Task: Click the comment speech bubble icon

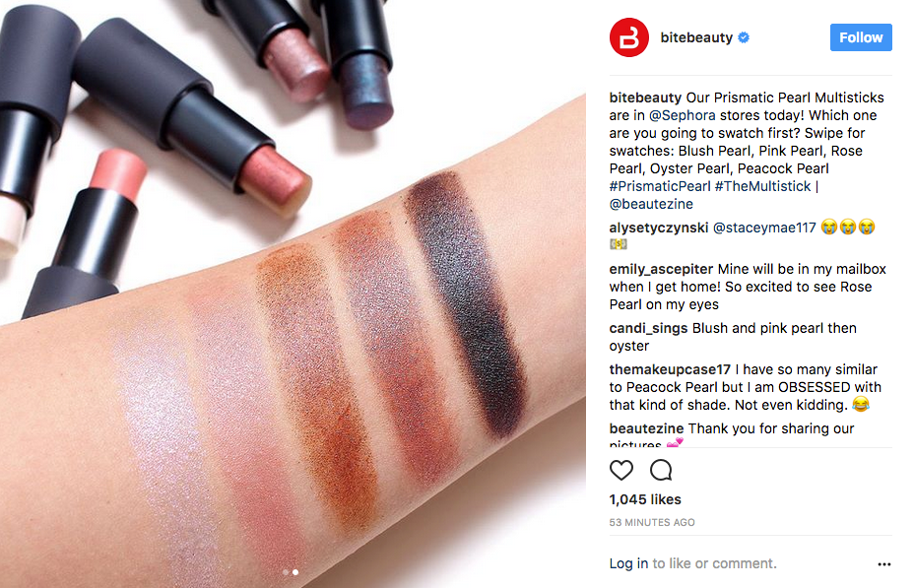Action: click(661, 470)
